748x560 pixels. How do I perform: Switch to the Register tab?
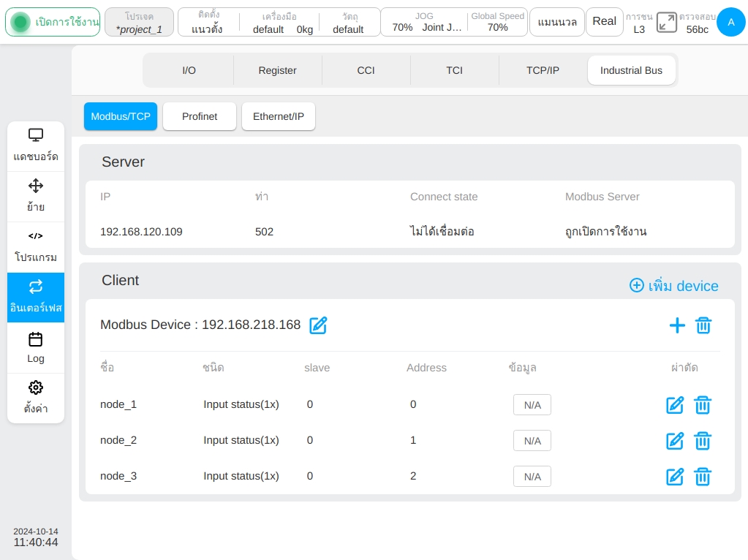278,70
